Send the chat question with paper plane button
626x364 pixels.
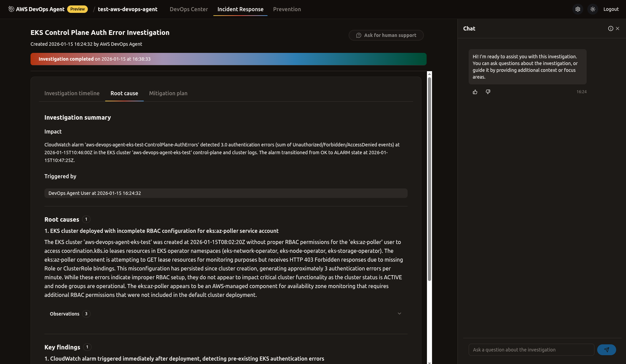607,350
